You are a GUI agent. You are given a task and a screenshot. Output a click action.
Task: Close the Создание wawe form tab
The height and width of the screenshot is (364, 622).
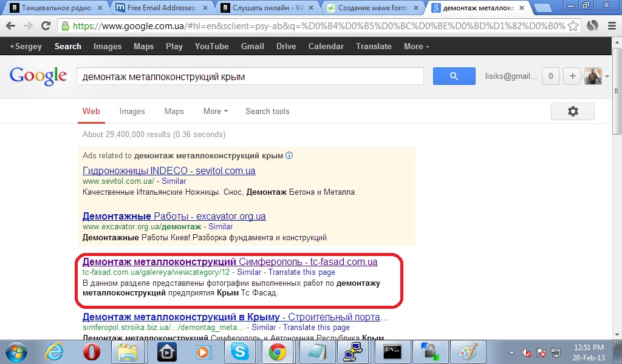416,8
